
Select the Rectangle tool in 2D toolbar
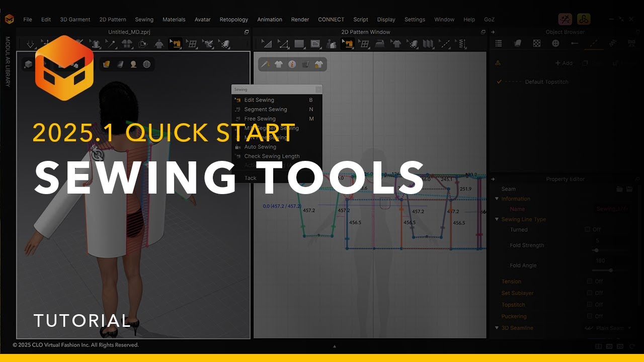click(299, 44)
